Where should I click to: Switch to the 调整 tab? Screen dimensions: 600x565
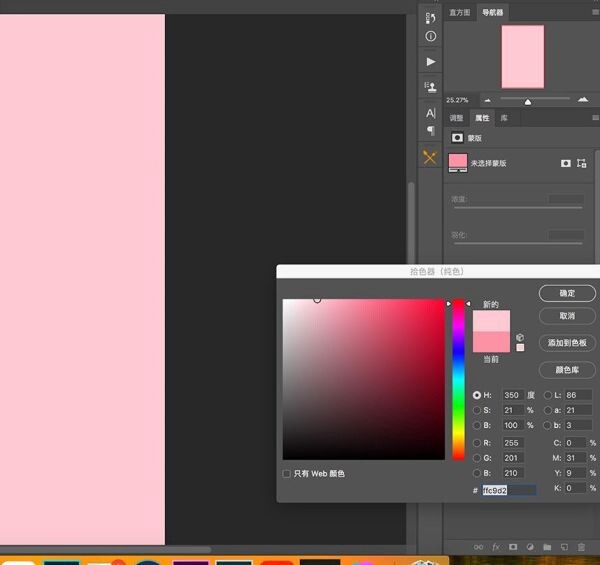click(456, 118)
